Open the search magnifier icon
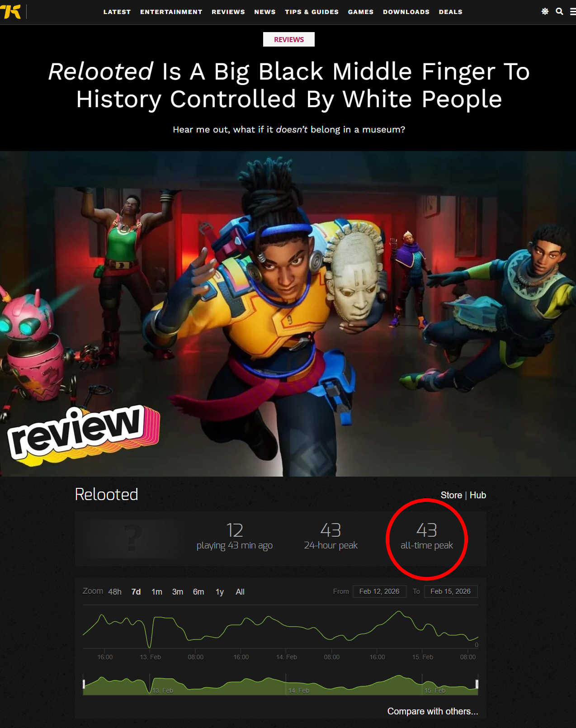 pos(559,11)
